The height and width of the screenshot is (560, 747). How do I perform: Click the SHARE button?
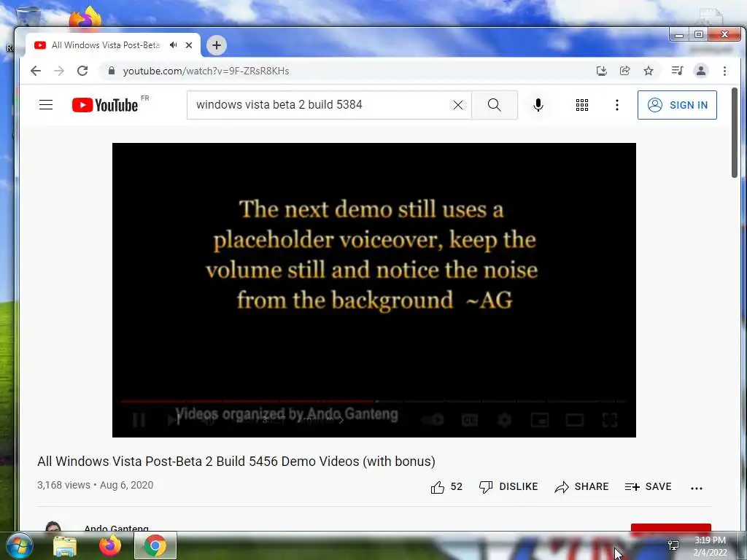(x=581, y=486)
